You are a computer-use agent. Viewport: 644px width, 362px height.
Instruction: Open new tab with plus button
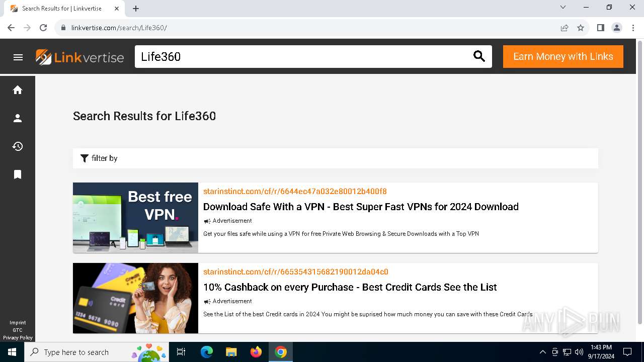[x=136, y=9]
